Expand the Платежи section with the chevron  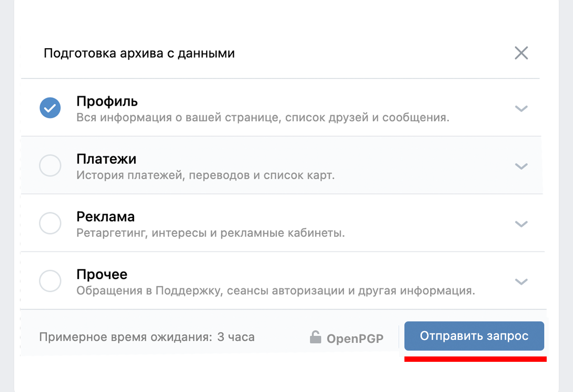coord(521,166)
